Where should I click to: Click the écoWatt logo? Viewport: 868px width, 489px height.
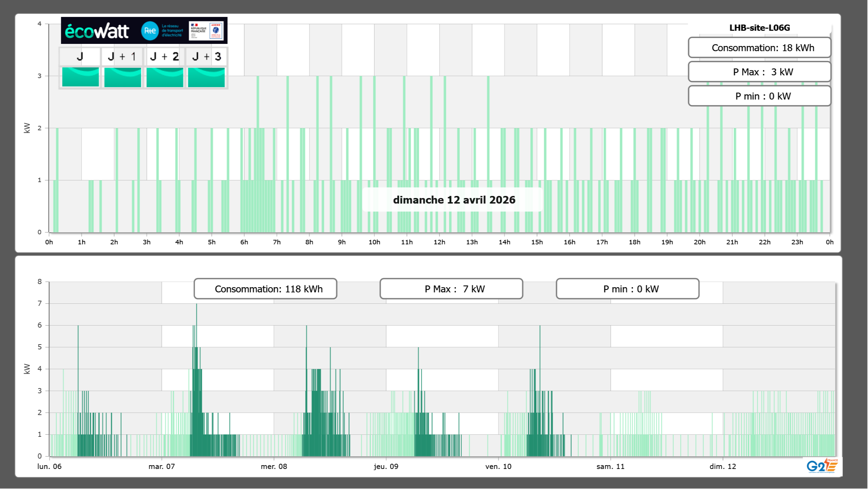(97, 31)
